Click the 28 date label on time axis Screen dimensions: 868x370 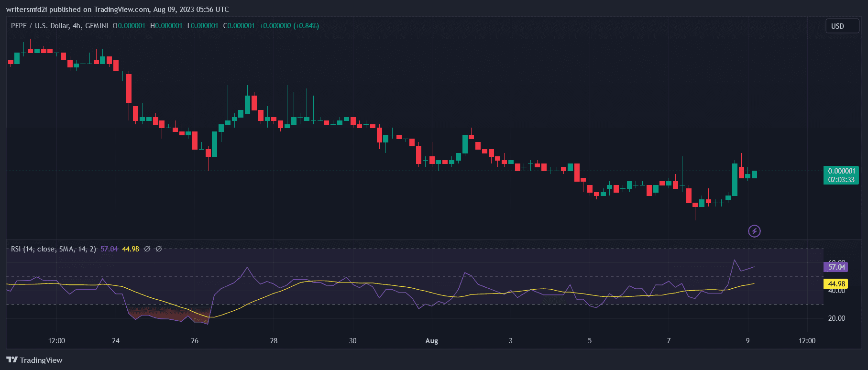[274, 341]
